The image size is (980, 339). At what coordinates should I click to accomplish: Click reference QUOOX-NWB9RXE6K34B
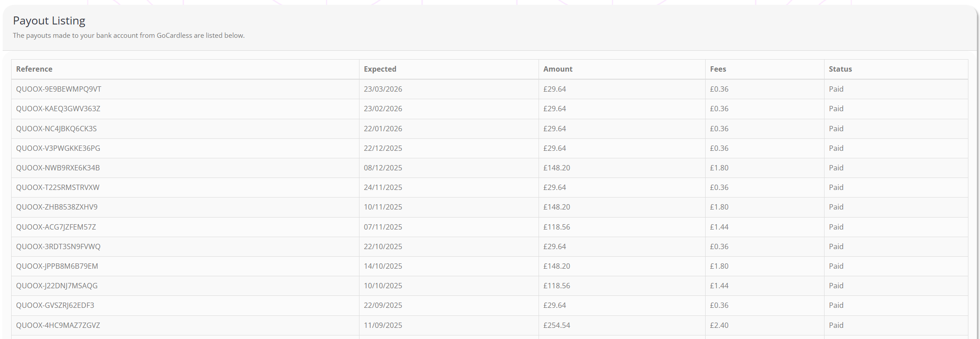coord(58,168)
